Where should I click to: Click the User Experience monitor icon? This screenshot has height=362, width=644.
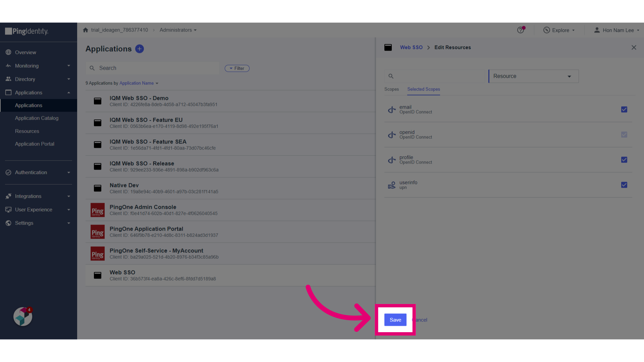click(8, 209)
